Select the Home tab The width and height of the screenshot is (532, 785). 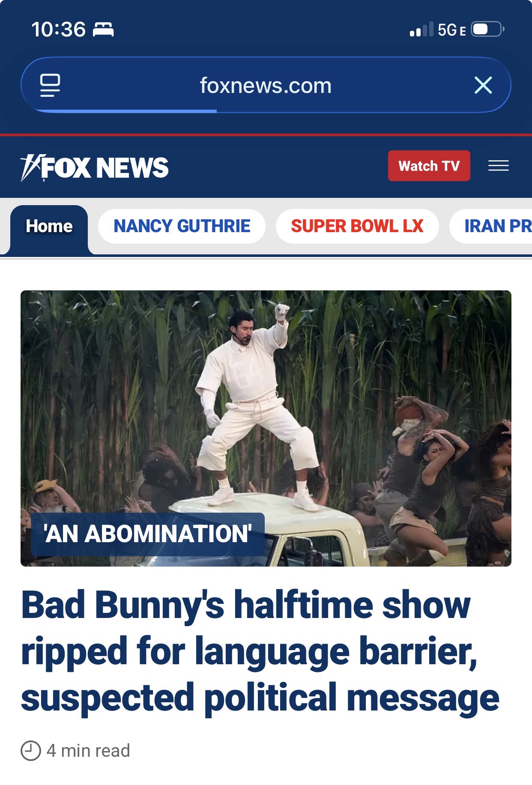(x=49, y=227)
